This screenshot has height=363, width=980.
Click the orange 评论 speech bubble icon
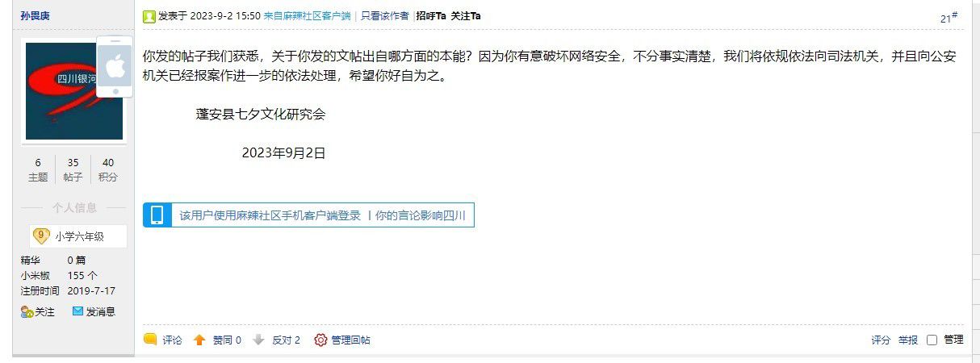pyautogui.click(x=150, y=340)
